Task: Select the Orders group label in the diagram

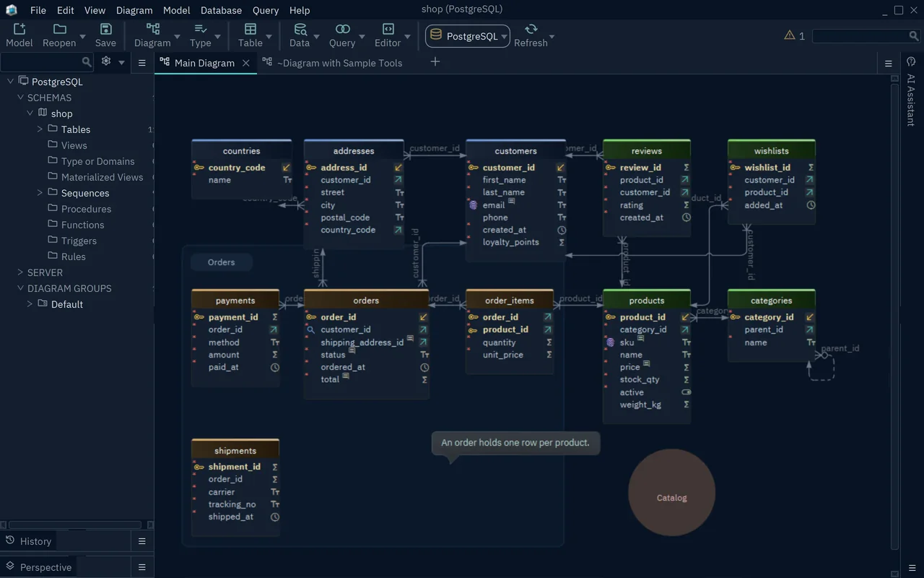Action: (222, 262)
